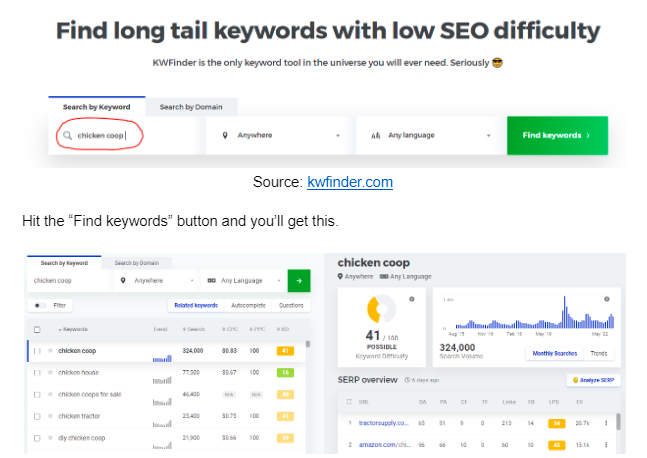647x458 pixels.
Task: Click the trend sparkline for chicken house
Action: click(162, 380)
